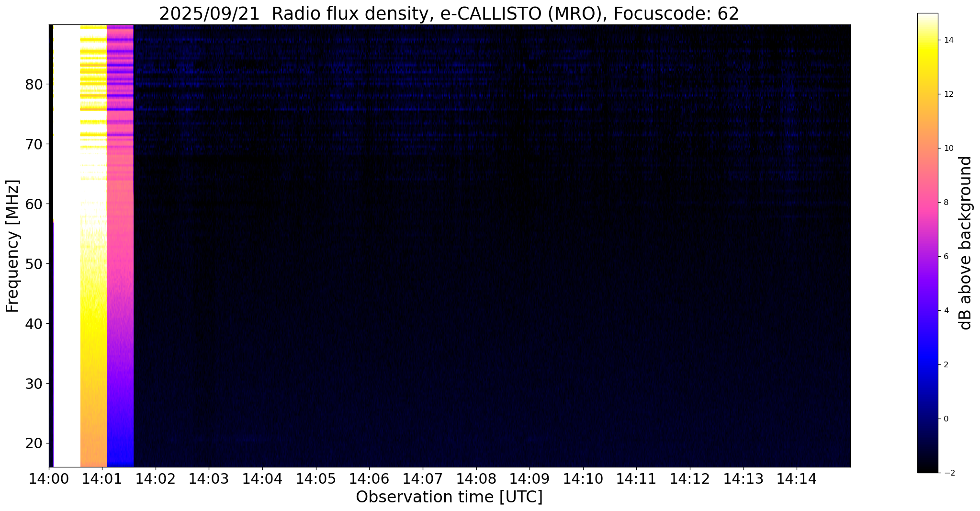Click time tick label 14:02

pyautogui.click(x=156, y=478)
